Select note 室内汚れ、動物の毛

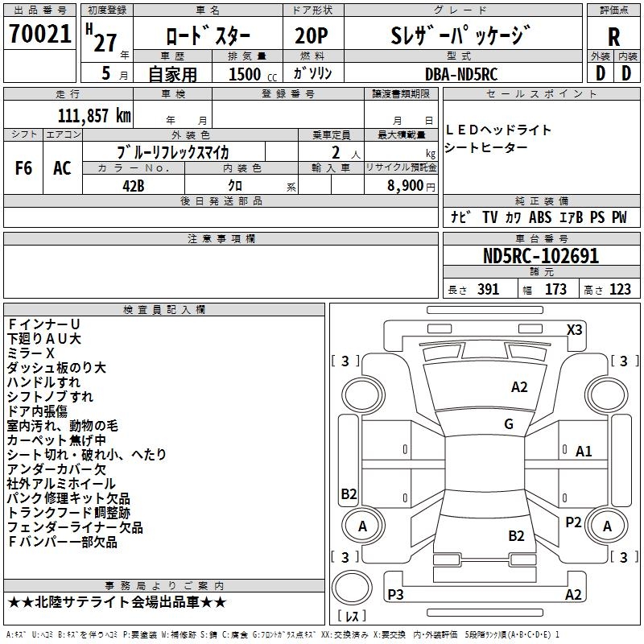tap(63, 426)
